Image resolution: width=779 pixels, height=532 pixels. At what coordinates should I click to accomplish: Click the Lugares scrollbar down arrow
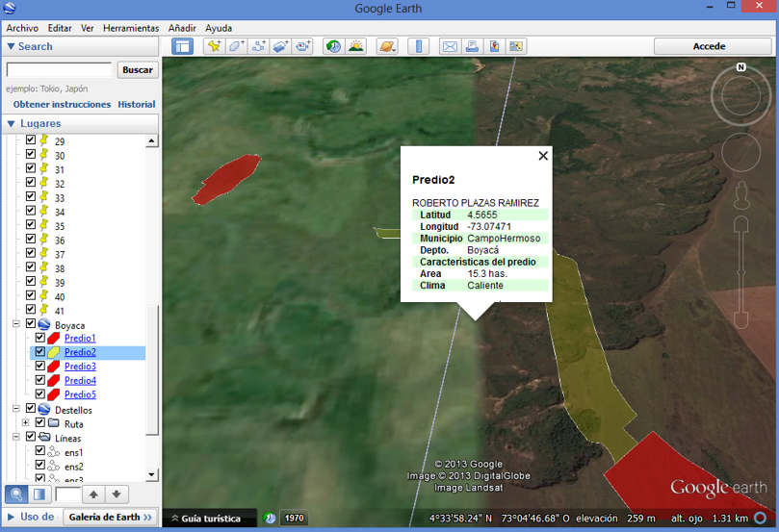tap(152, 475)
